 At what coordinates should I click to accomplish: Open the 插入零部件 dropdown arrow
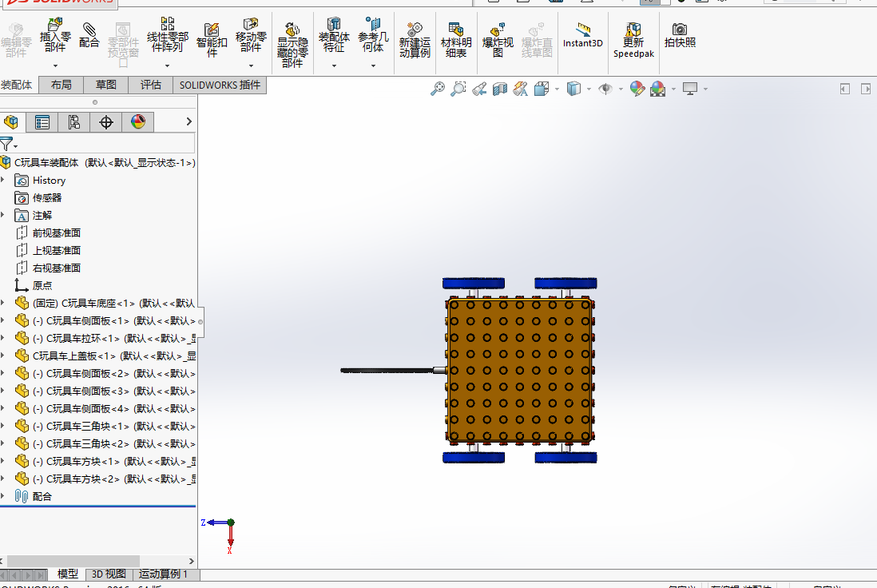coord(55,66)
